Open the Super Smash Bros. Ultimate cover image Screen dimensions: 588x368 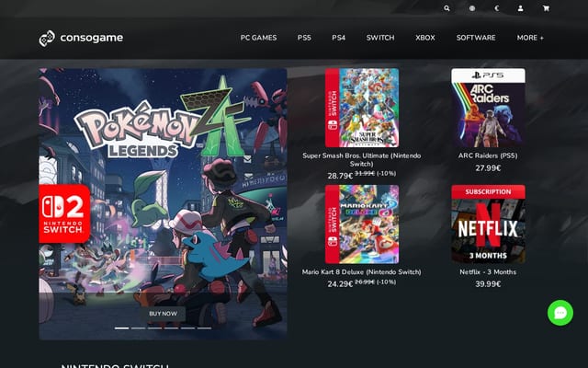coord(362,108)
